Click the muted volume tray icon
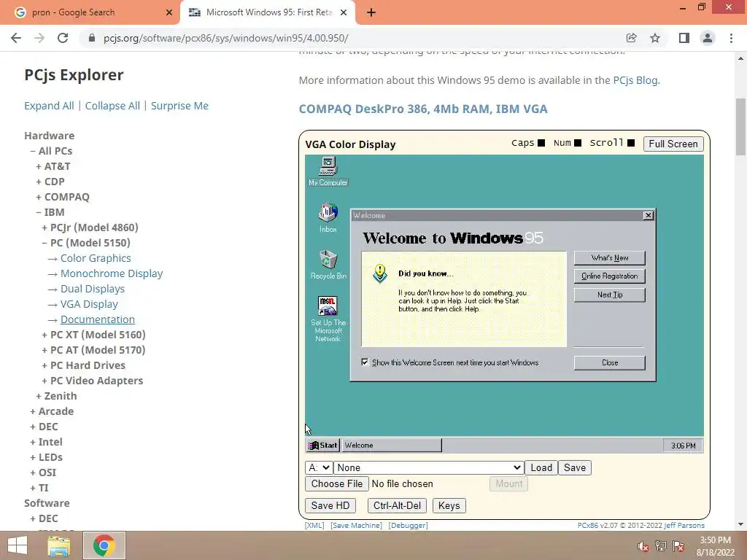 (x=643, y=545)
